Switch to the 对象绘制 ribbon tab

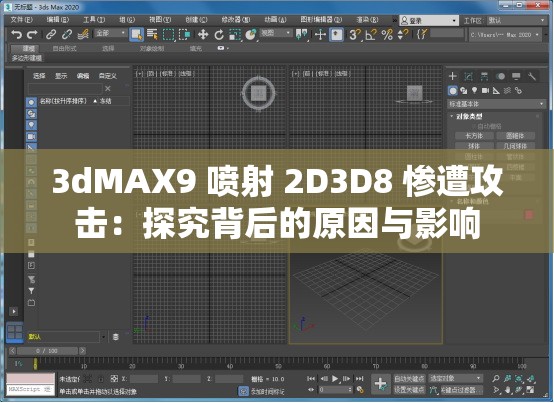coord(152,48)
